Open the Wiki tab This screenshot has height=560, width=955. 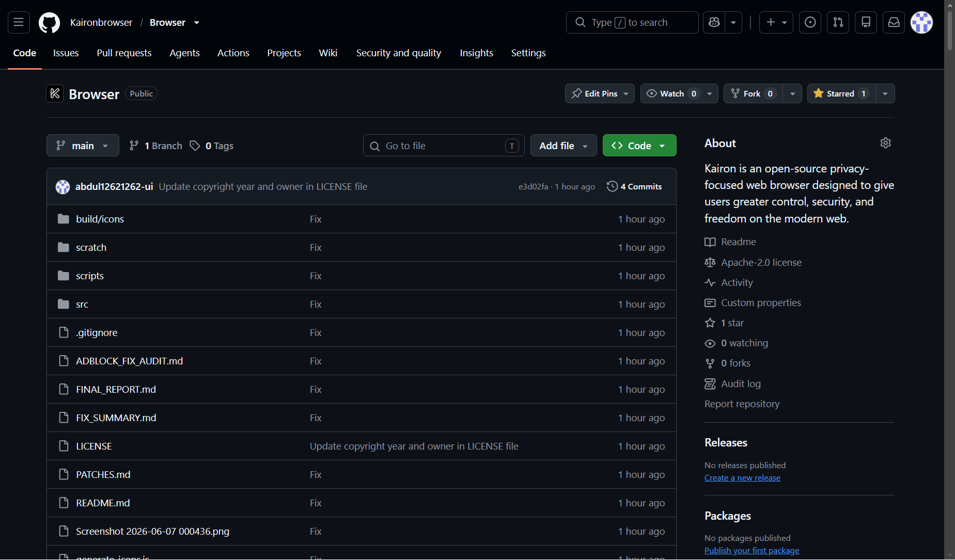328,53
